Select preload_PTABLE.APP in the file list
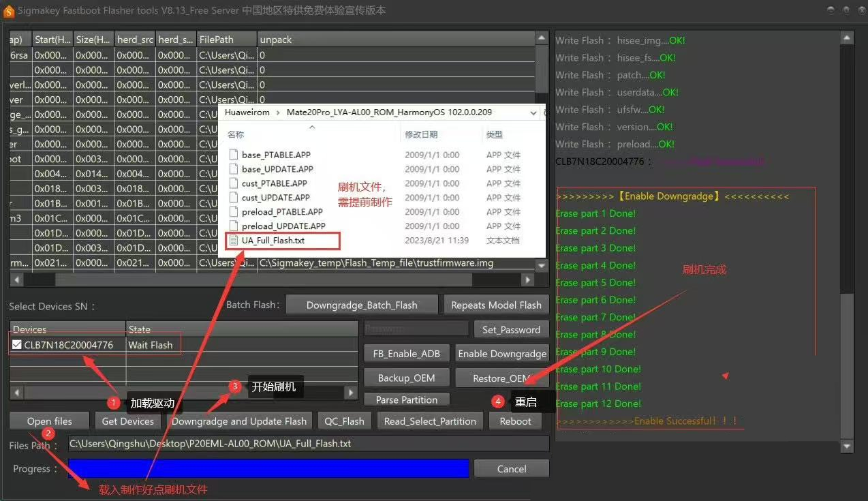This screenshot has height=501, width=868. click(x=282, y=212)
